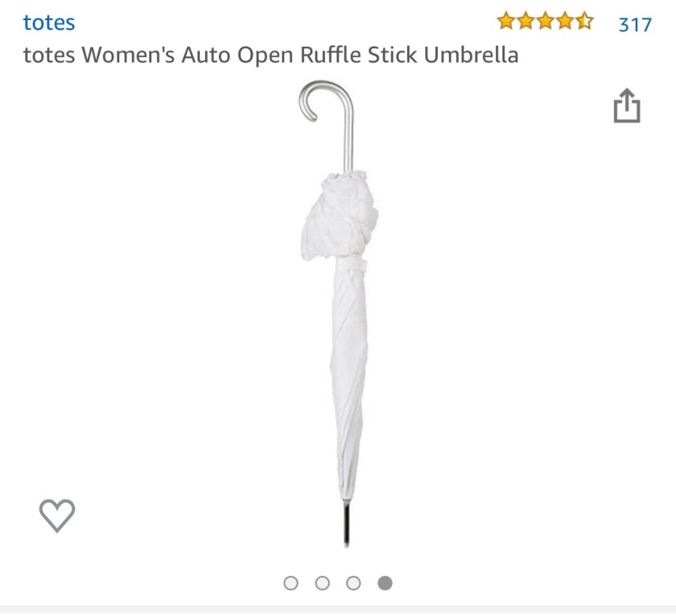Click the first gold rating star

505,21
